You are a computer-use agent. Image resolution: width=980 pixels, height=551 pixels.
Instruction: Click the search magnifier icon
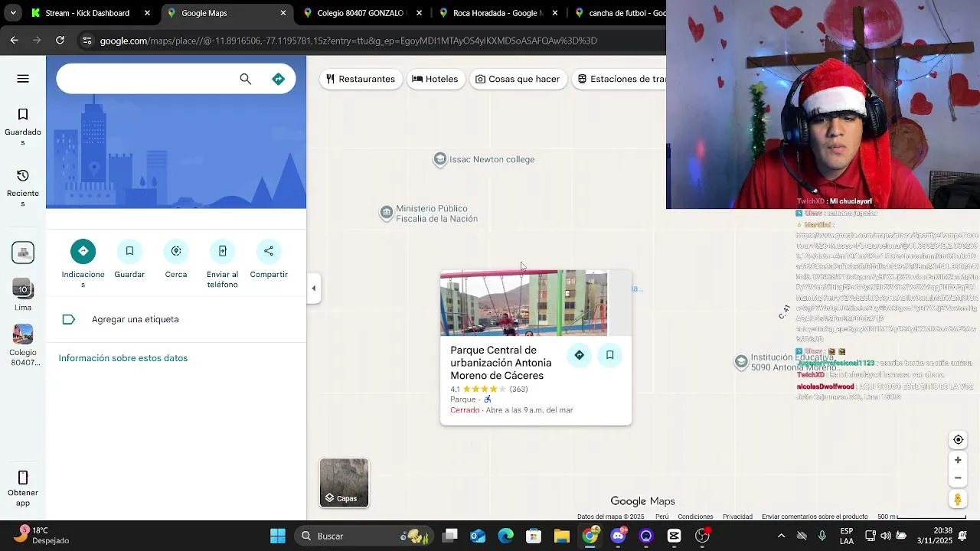245,79
